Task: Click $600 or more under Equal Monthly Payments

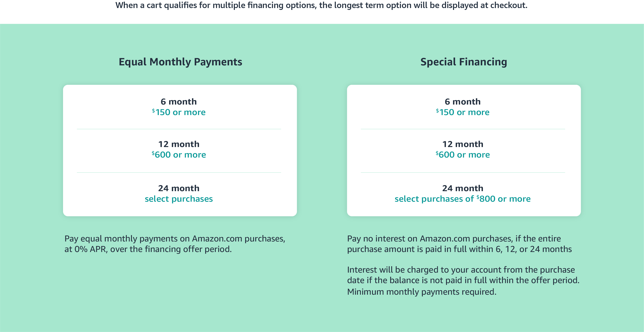Action: (178, 155)
